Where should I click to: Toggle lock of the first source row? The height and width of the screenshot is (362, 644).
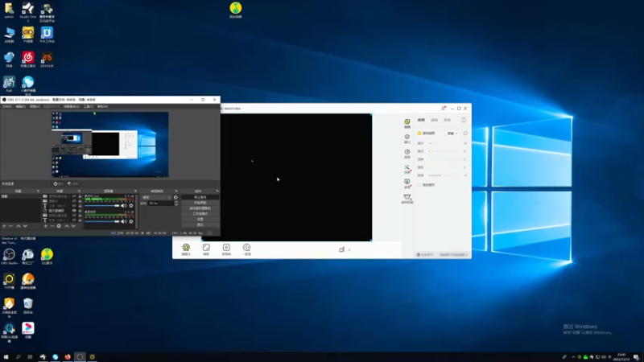point(80,196)
